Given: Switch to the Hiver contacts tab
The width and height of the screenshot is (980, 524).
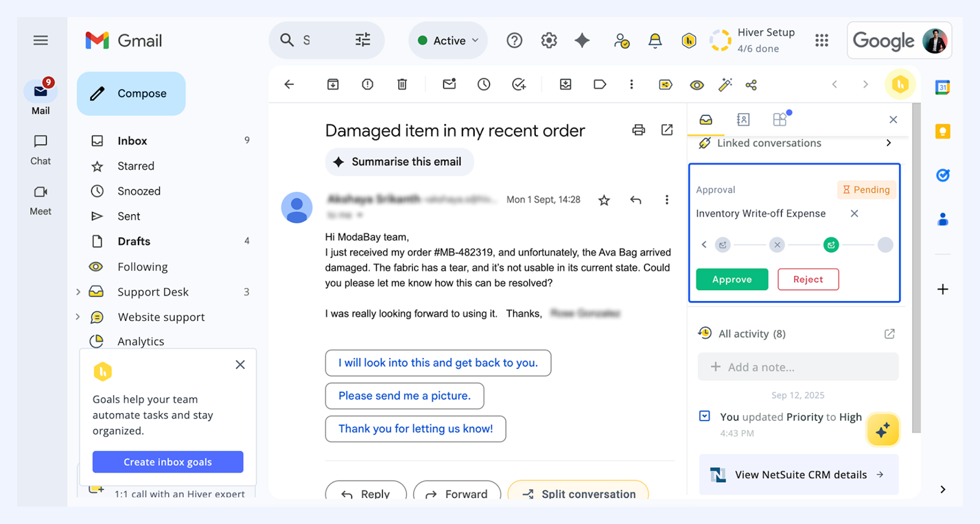Looking at the screenshot, I should (x=743, y=119).
